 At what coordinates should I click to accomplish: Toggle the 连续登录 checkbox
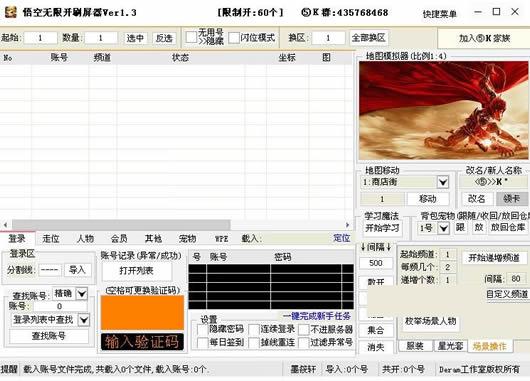254,329
